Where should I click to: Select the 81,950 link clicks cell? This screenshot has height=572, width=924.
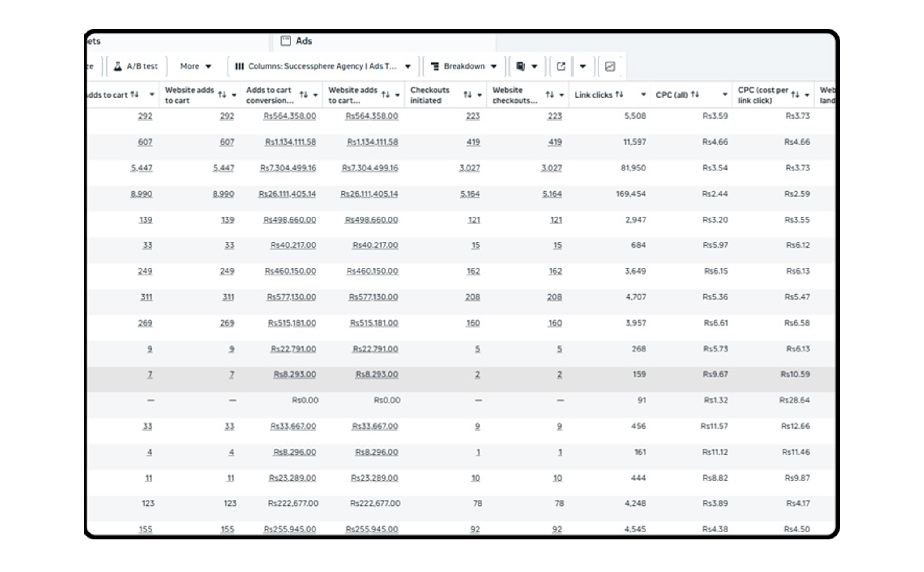(633, 168)
